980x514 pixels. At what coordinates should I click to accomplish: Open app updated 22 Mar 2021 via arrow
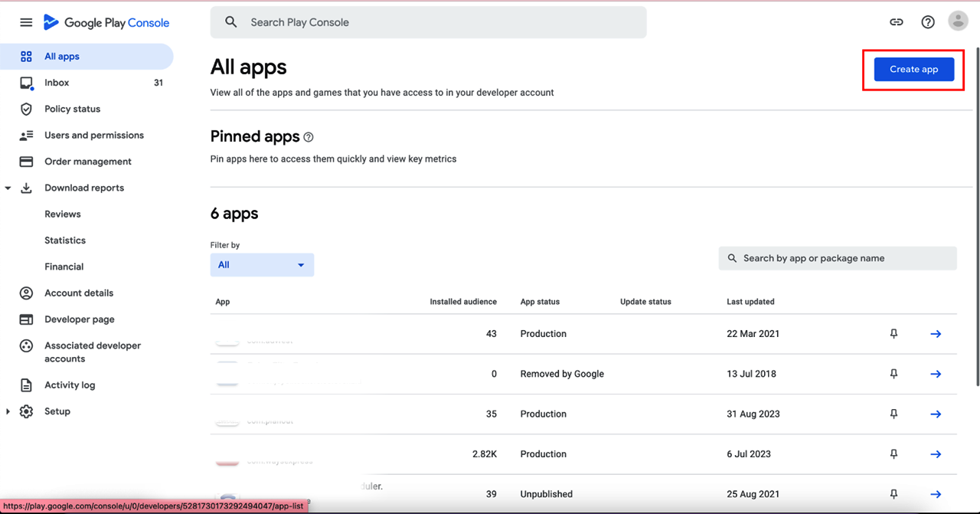click(x=936, y=334)
